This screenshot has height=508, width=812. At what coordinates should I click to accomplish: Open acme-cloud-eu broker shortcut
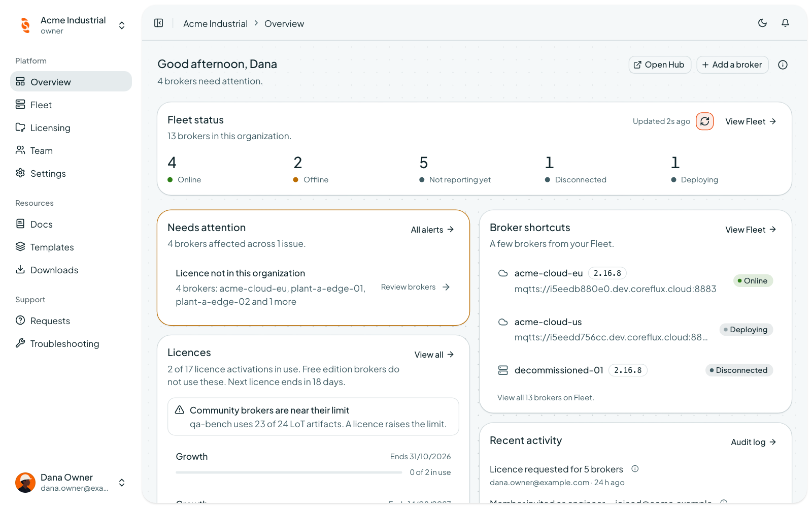coord(635,281)
